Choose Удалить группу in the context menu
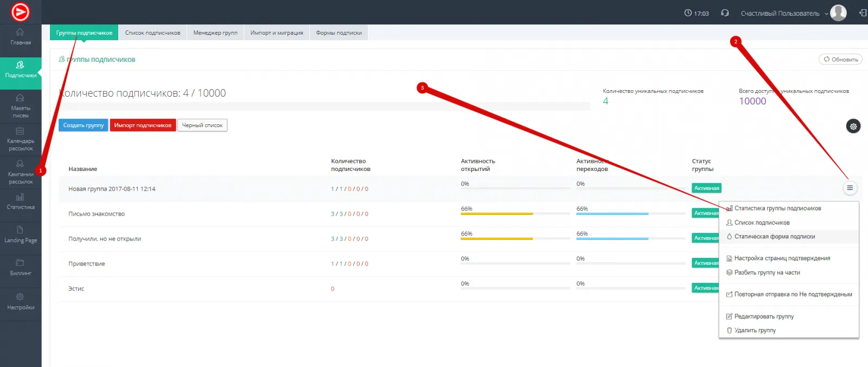 [x=755, y=331]
